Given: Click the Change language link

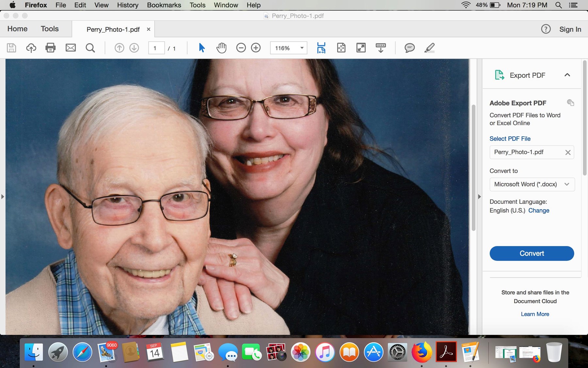Looking at the screenshot, I should pyautogui.click(x=539, y=210).
